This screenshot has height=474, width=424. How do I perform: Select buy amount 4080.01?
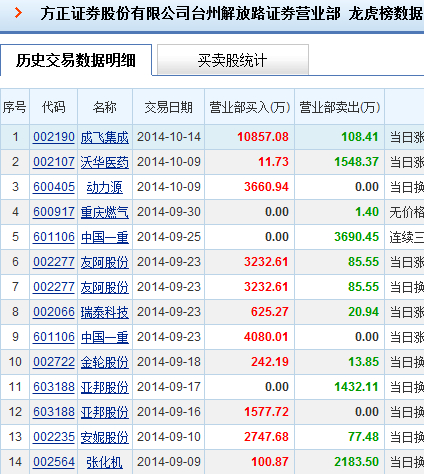(266, 337)
